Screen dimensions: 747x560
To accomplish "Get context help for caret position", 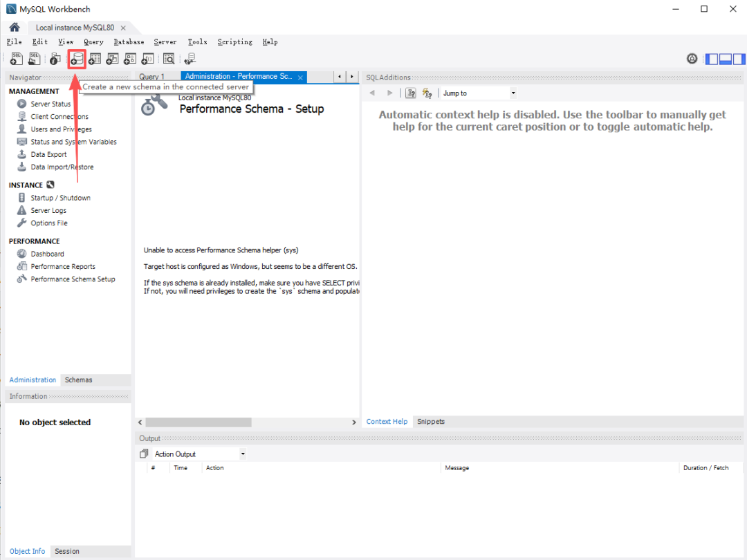I will pyautogui.click(x=411, y=93).
